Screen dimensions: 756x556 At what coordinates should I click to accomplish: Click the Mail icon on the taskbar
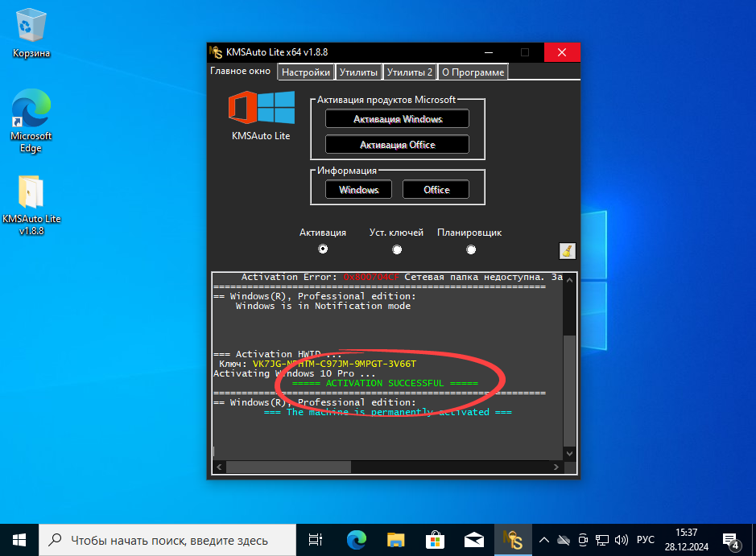(473, 539)
